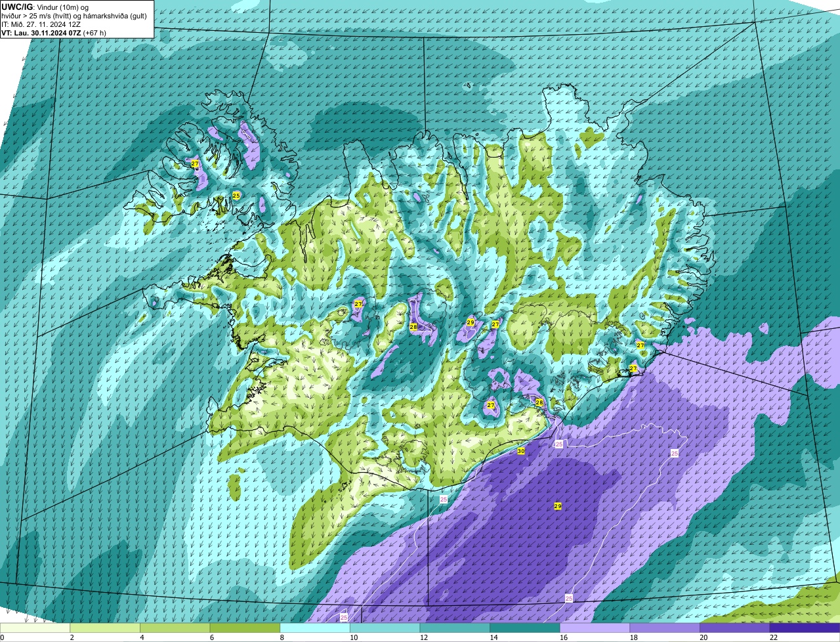Click the legend scale number 10
The image size is (840, 642).
pyautogui.click(x=354, y=637)
